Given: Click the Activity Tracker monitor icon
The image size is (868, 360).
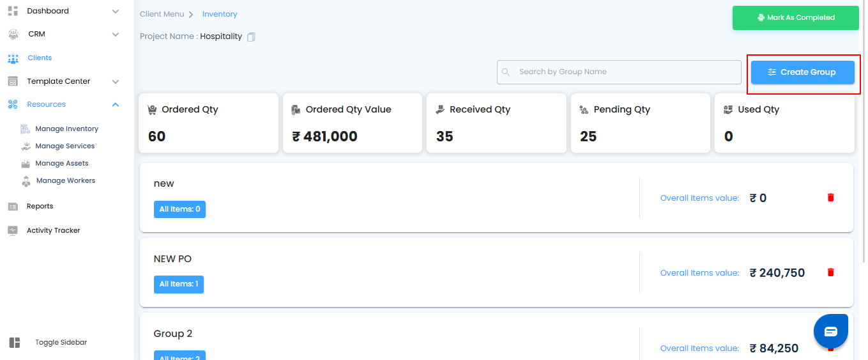Looking at the screenshot, I should pos(13,231).
